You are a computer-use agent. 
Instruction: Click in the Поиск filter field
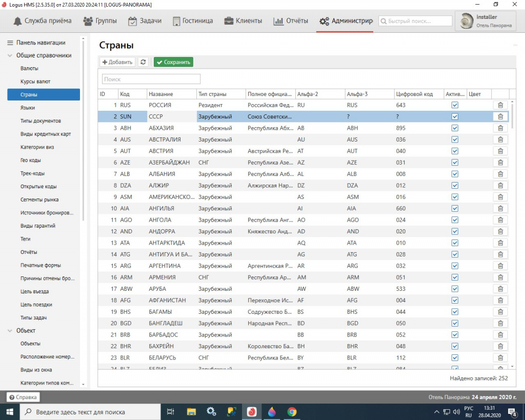coord(151,79)
